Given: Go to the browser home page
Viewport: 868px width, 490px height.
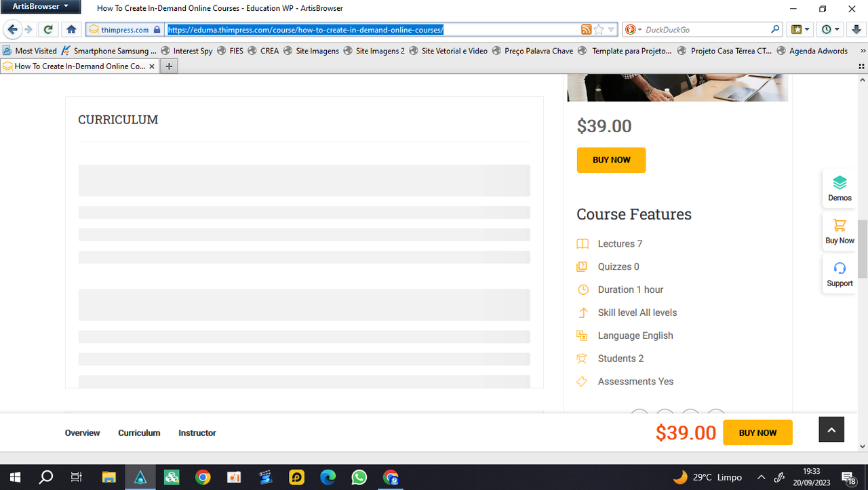Looking at the screenshot, I should (71, 30).
